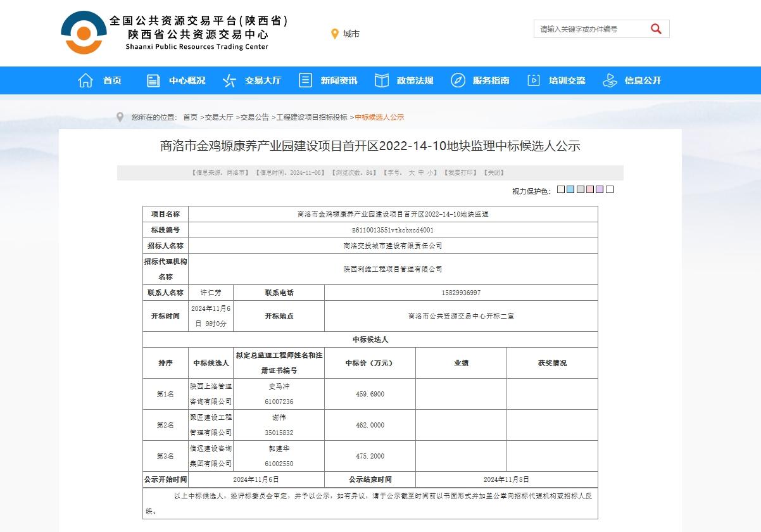Screen dimensions: 761x532
Task: Open 培训交流 via its play icon
Action: pyautogui.click(x=534, y=80)
